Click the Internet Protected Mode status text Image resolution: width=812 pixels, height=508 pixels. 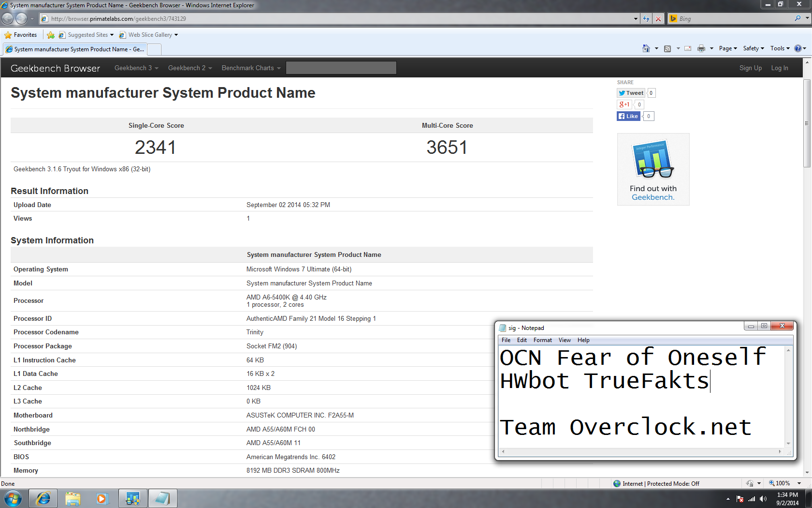point(660,483)
